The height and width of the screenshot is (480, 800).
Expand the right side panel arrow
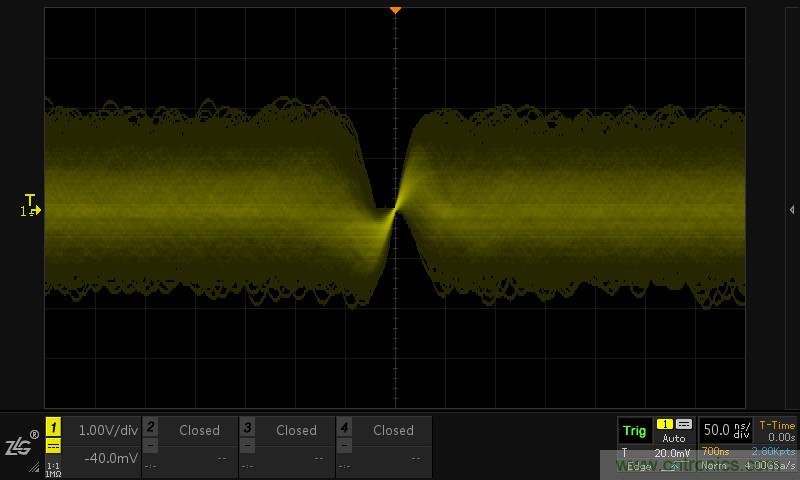(791, 210)
